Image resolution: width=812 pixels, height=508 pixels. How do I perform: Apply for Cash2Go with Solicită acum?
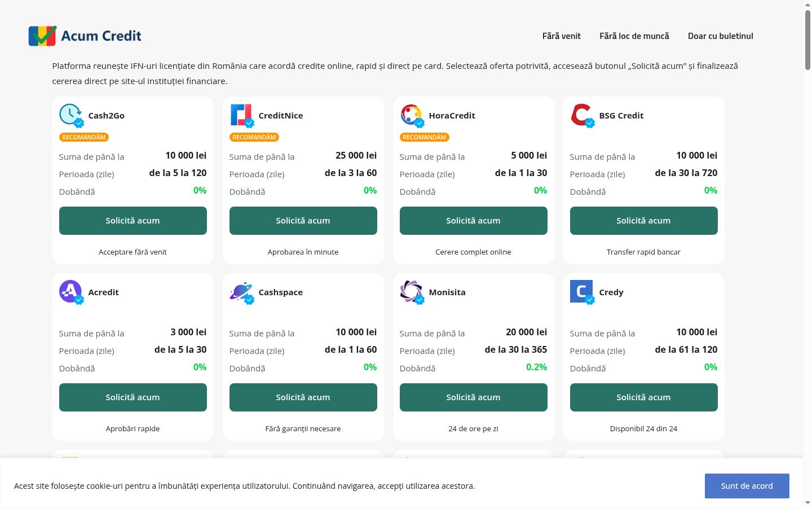pos(133,221)
